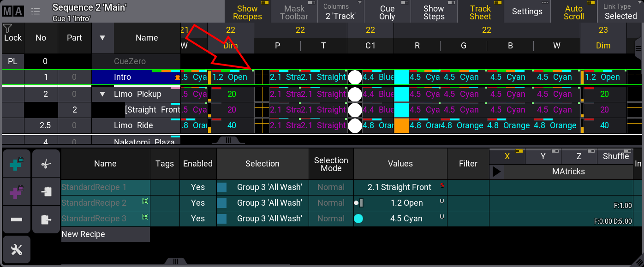The height and width of the screenshot is (267, 644).
Task: Toggle Show Recipes
Action: click(x=247, y=12)
